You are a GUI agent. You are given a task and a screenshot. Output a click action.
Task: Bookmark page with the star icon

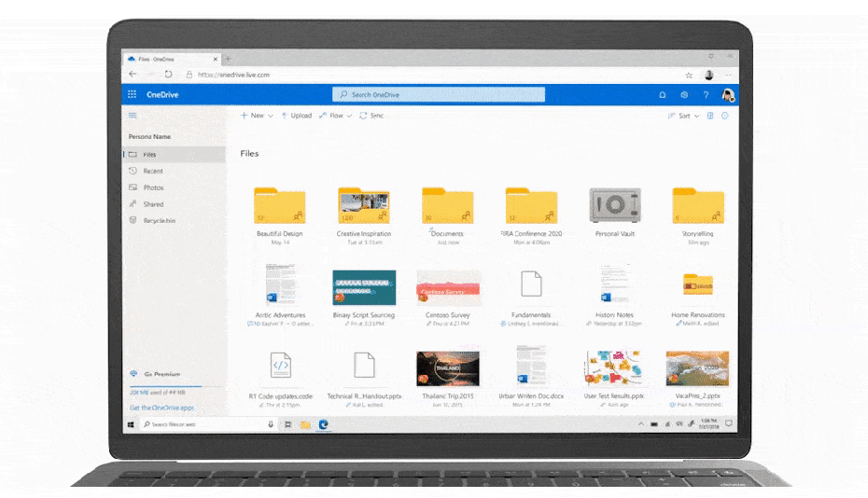coord(689,75)
